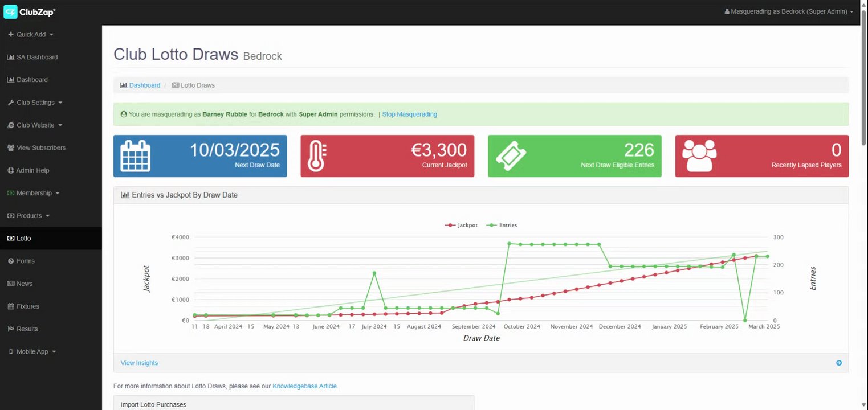Click the Current Jackpot €3,300 card
Image resolution: width=868 pixels, height=410 pixels.
click(x=387, y=156)
